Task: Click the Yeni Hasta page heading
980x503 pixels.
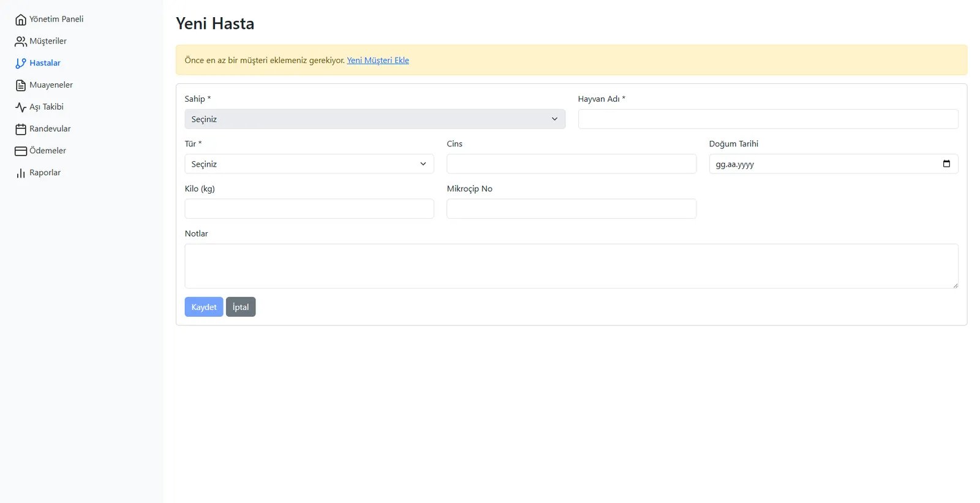Action: tap(215, 23)
